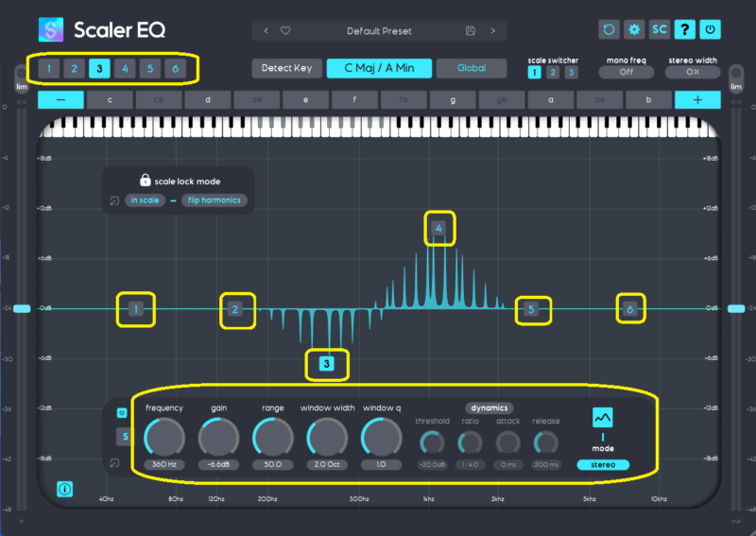Toggle the plugin power icon
The height and width of the screenshot is (536, 756).
(x=710, y=29)
